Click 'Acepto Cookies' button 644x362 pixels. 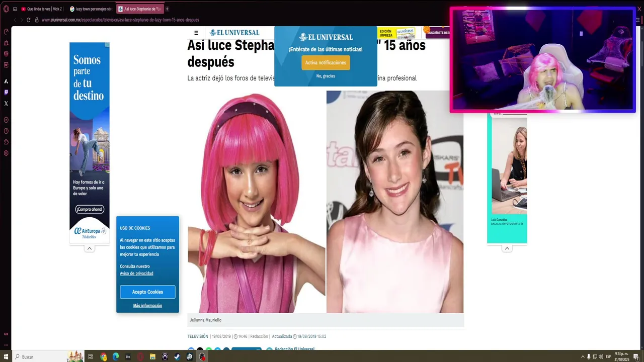(147, 292)
